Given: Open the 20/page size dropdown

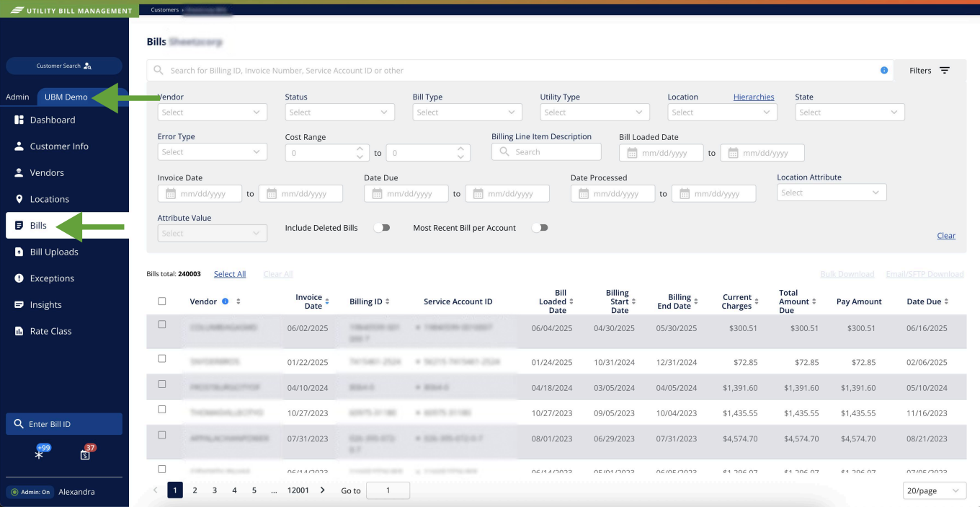Looking at the screenshot, I should tap(934, 490).
